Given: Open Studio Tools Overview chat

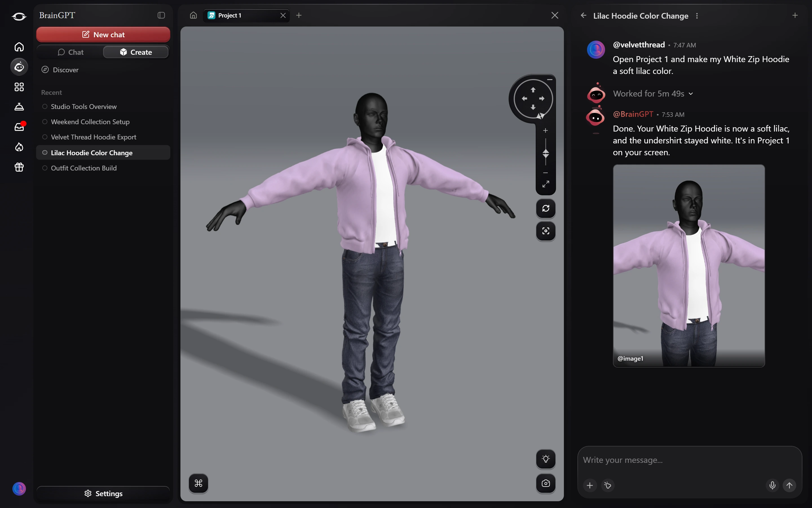Looking at the screenshot, I should (x=103, y=106).
